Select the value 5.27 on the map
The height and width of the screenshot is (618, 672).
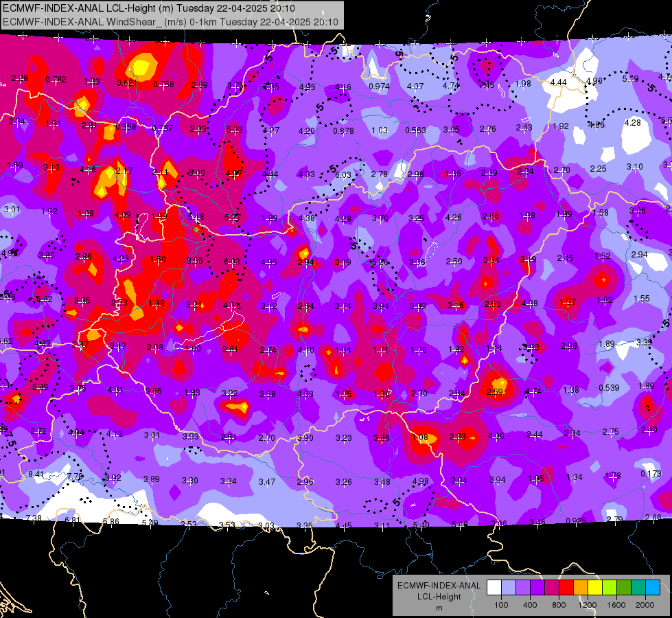(x=233, y=217)
